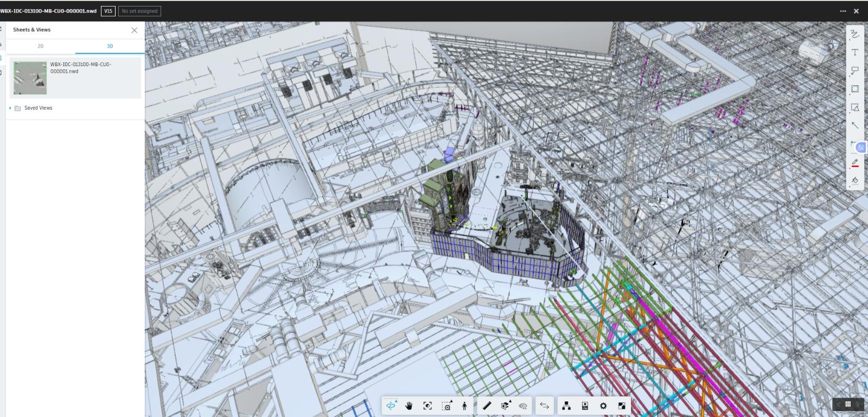Expand the Saved Views folder
868x417 pixels.
pyautogui.click(x=10, y=108)
